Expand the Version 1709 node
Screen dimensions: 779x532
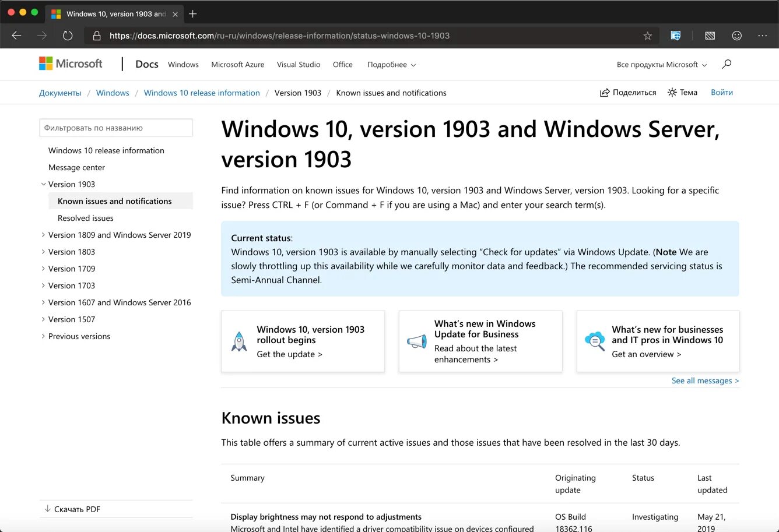click(43, 269)
